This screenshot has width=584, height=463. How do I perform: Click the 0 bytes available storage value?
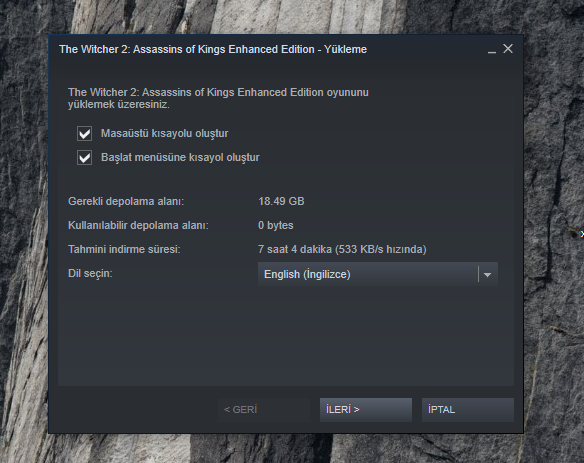(x=276, y=225)
